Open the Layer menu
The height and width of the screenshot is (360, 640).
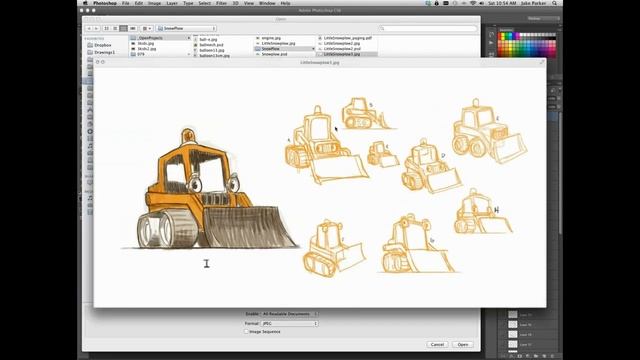(x=172, y=3)
